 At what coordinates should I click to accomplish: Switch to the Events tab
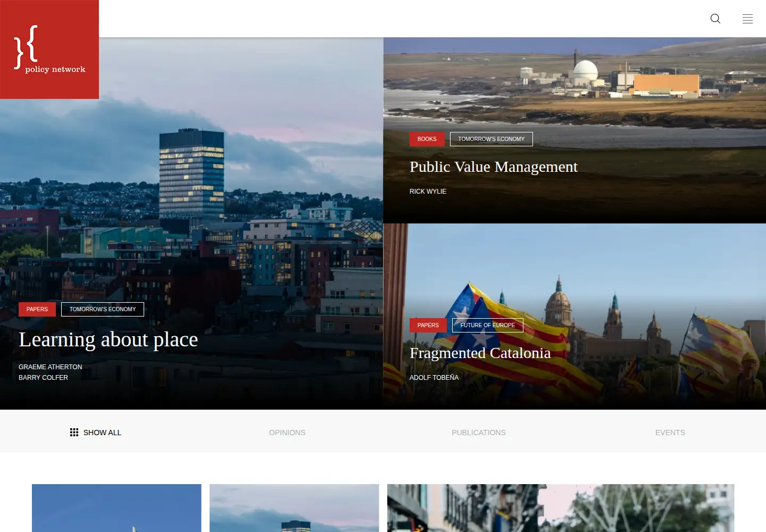(670, 433)
